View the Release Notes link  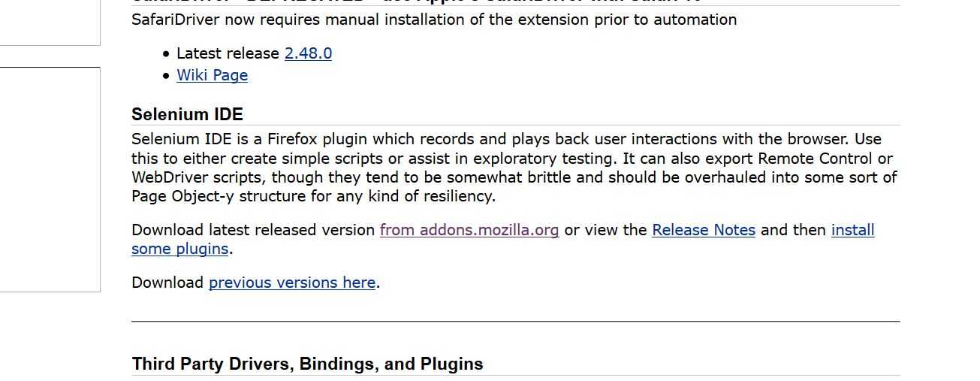point(704,230)
